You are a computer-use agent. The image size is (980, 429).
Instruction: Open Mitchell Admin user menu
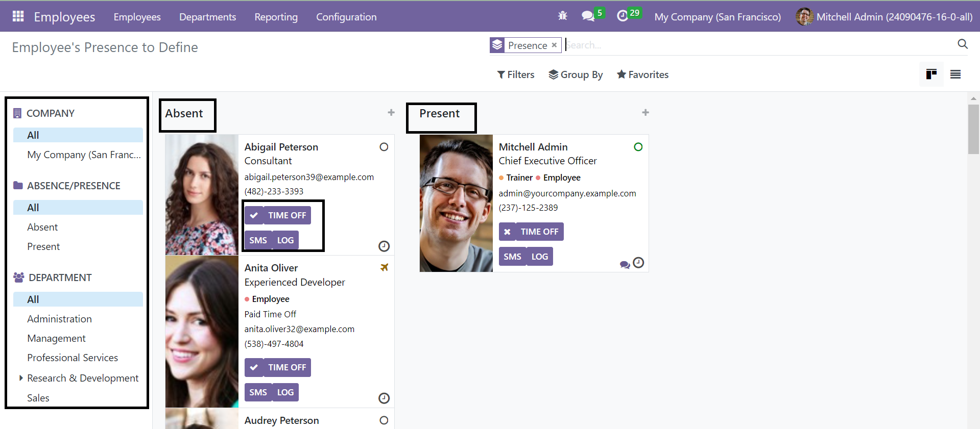tap(884, 17)
